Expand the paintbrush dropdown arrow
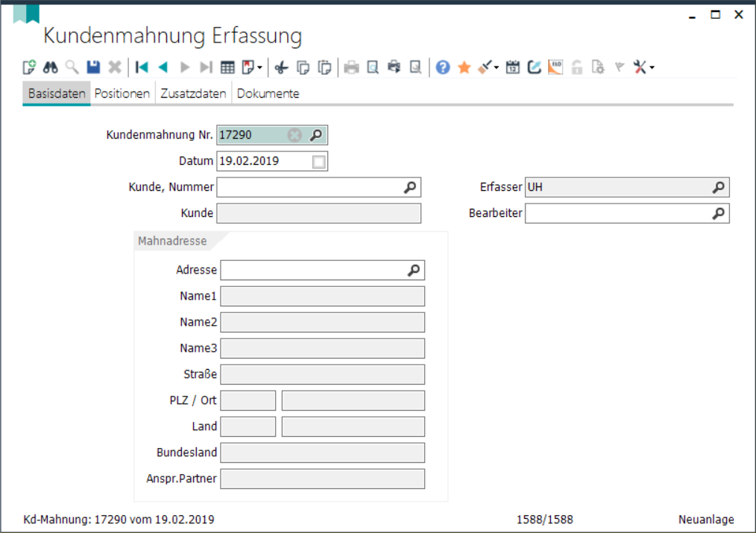756x533 pixels. (496, 68)
